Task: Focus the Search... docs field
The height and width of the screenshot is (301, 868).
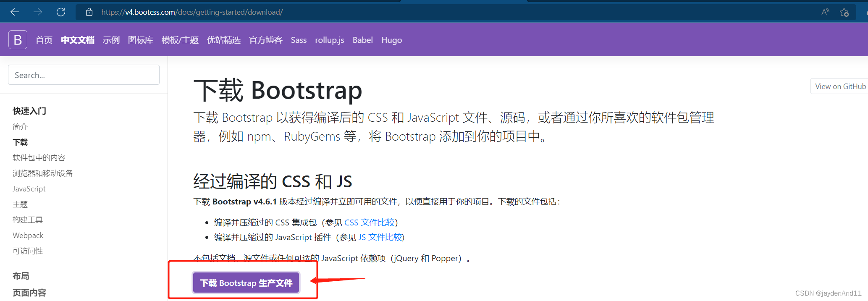Action: tap(84, 75)
